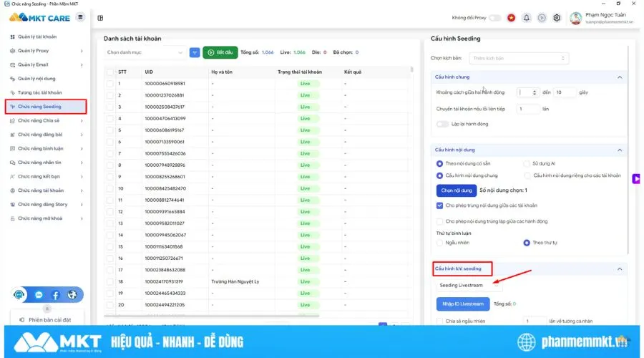Open the messenger chat icon
This screenshot has height=358, width=644.
[x=39, y=295]
